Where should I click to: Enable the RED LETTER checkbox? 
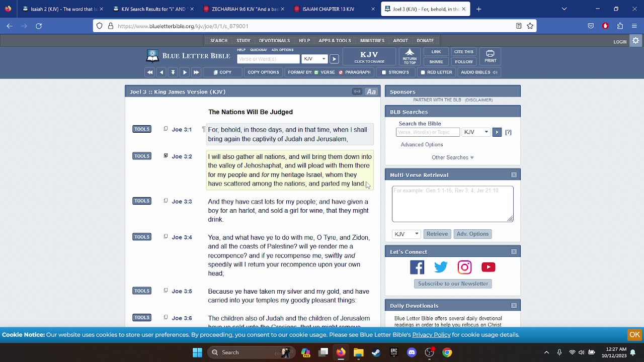(423, 72)
